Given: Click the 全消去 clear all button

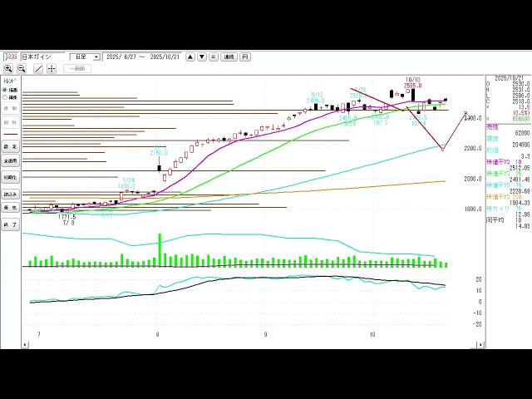Looking at the screenshot, I should [x=10, y=160].
